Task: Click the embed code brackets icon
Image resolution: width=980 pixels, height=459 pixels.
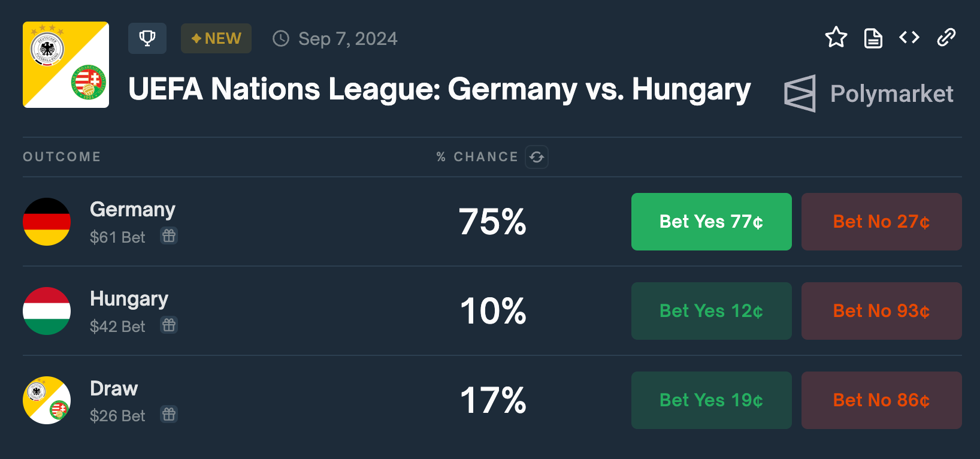Action: (x=909, y=38)
